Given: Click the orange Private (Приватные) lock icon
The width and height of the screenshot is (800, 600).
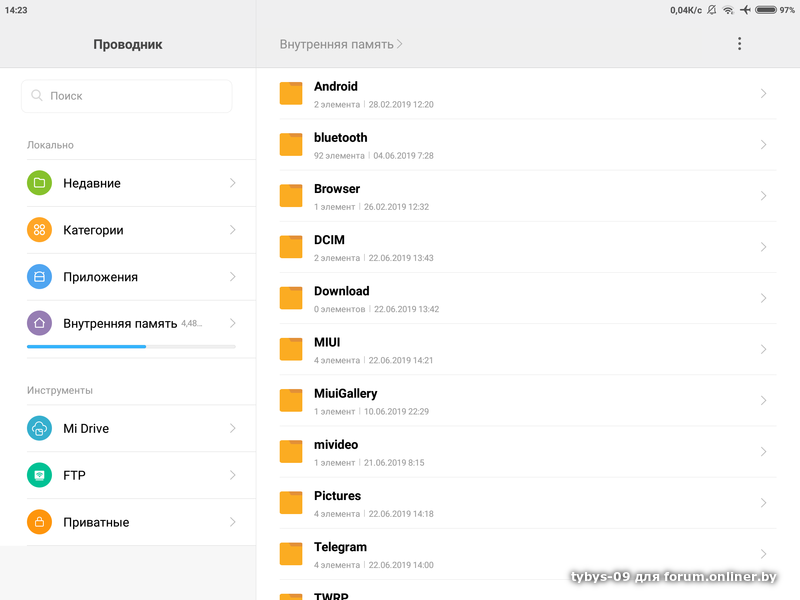Looking at the screenshot, I should click(x=39, y=522).
